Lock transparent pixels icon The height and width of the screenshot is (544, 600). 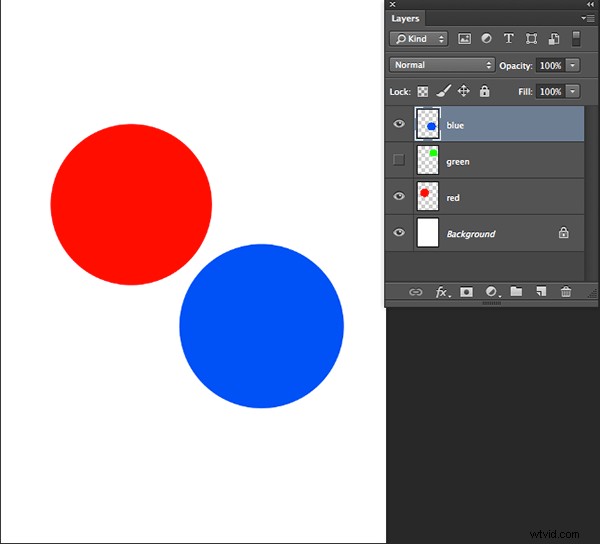tap(422, 91)
